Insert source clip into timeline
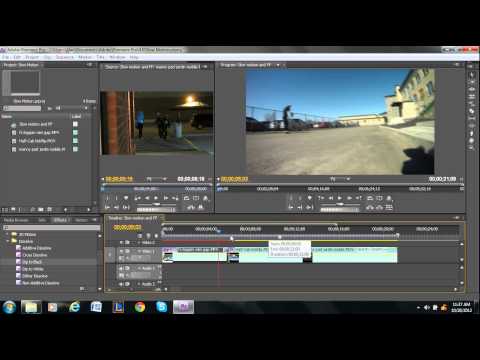 (191, 207)
